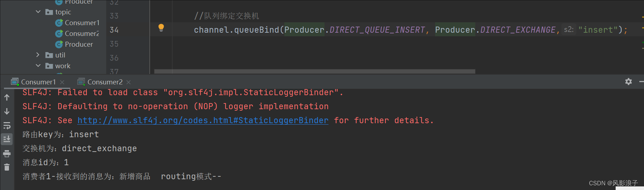
Task: Select the Consumer1 run tab
Action: coord(34,82)
